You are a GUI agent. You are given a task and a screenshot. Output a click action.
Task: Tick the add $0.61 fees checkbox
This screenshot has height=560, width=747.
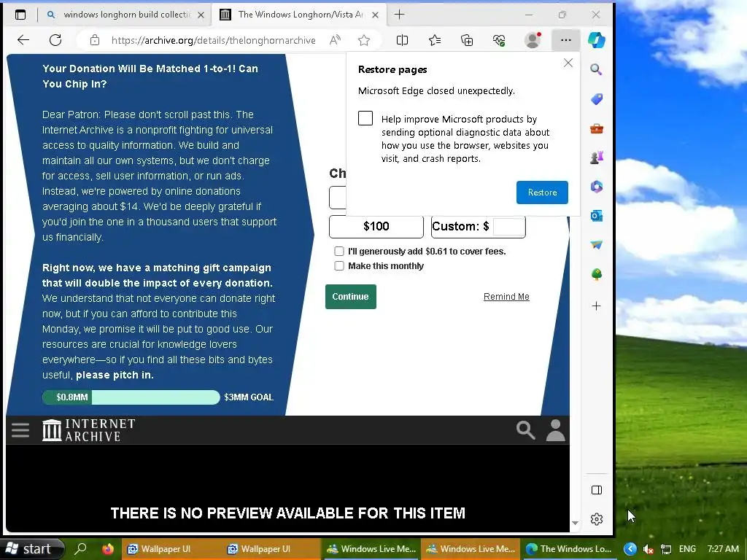click(339, 252)
